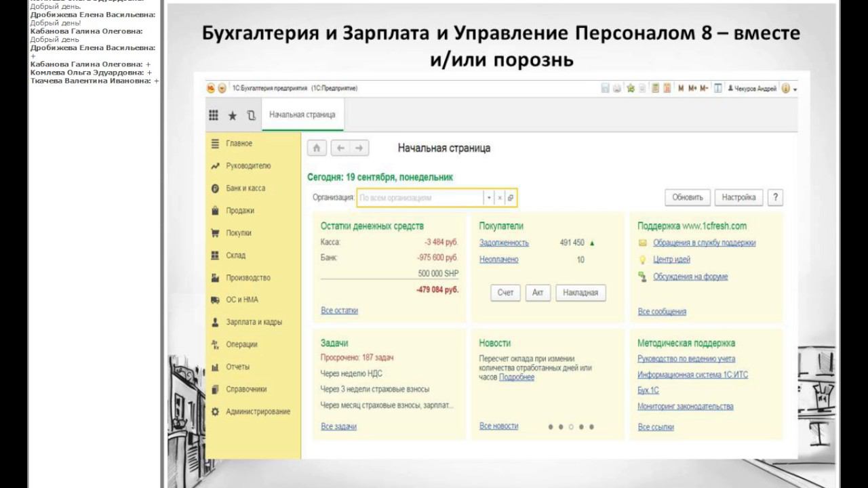Switch to the Начальная страница tab
The width and height of the screenshot is (868, 488).
click(x=302, y=115)
